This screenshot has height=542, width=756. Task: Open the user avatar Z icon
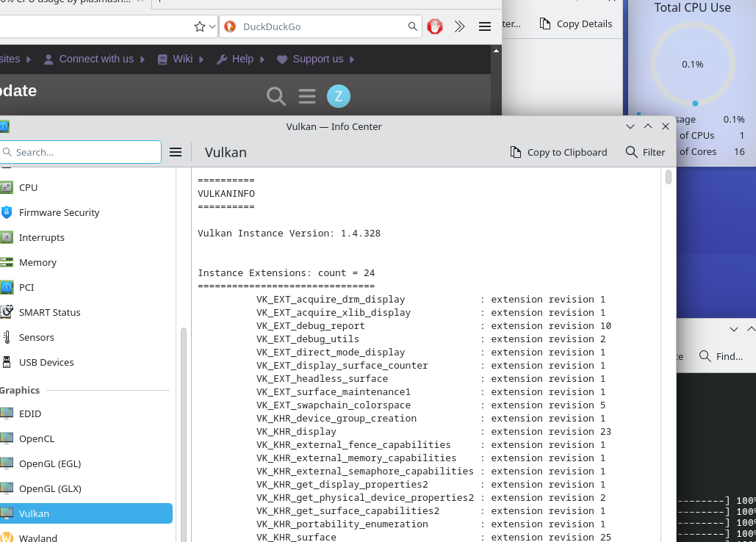tap(338, 96)
